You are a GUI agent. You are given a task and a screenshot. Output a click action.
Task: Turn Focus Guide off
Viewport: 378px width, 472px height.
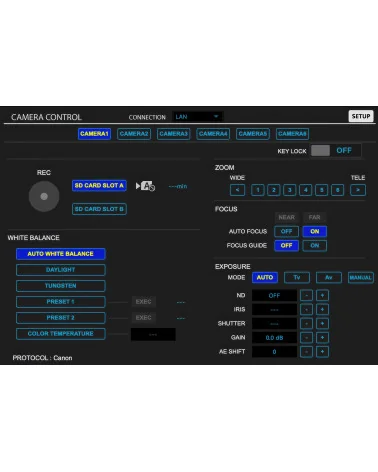pyautogui.click(x=286, y=245)
